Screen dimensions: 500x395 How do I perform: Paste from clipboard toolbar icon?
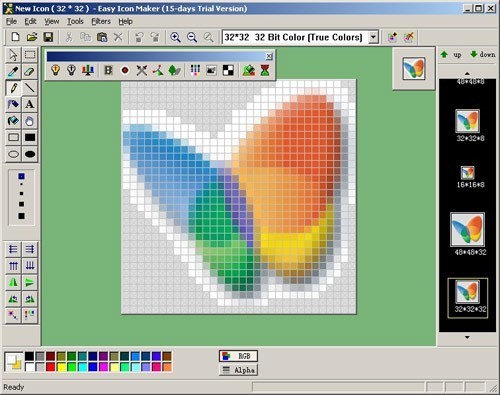point(102,37)
